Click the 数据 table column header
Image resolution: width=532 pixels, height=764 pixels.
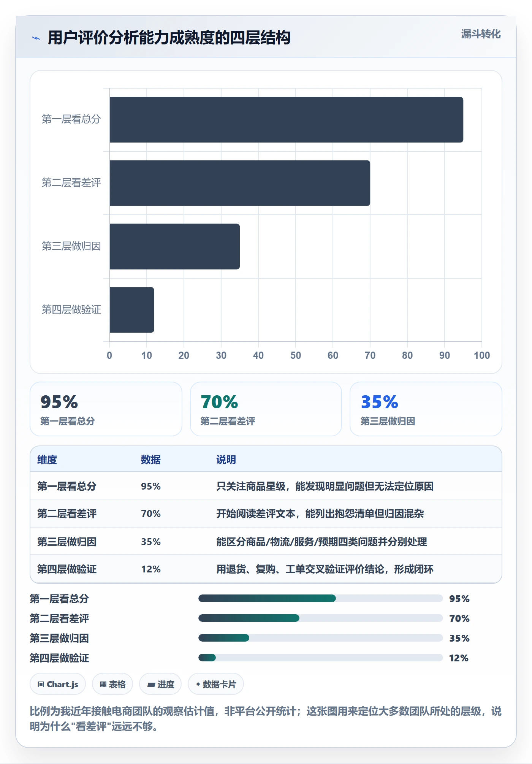[151, 460]
